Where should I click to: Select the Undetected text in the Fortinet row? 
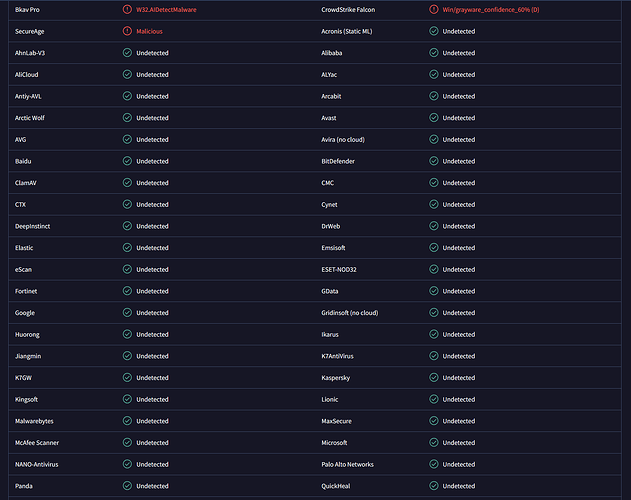point(152,291)
